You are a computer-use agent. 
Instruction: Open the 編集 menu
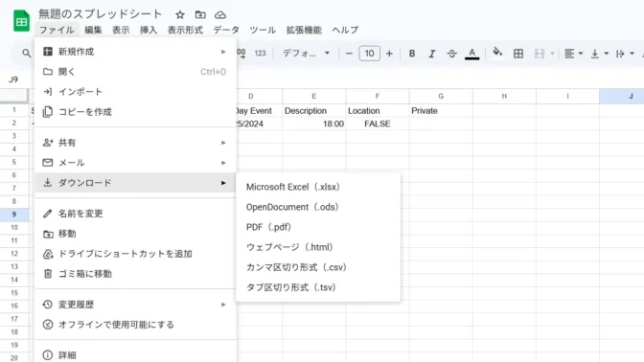[93, 30]
